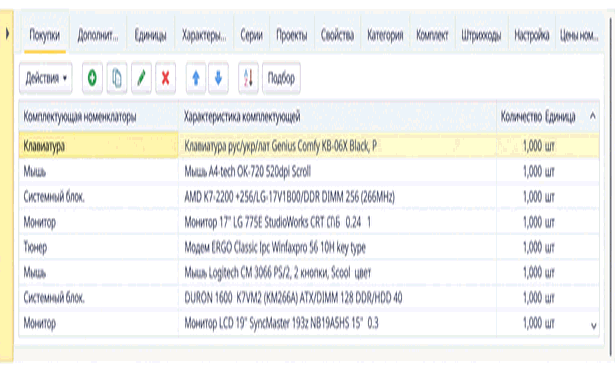Click table scroll down arrow
The width and height of the screenshot is (615, 371).
tap(594, 326)
